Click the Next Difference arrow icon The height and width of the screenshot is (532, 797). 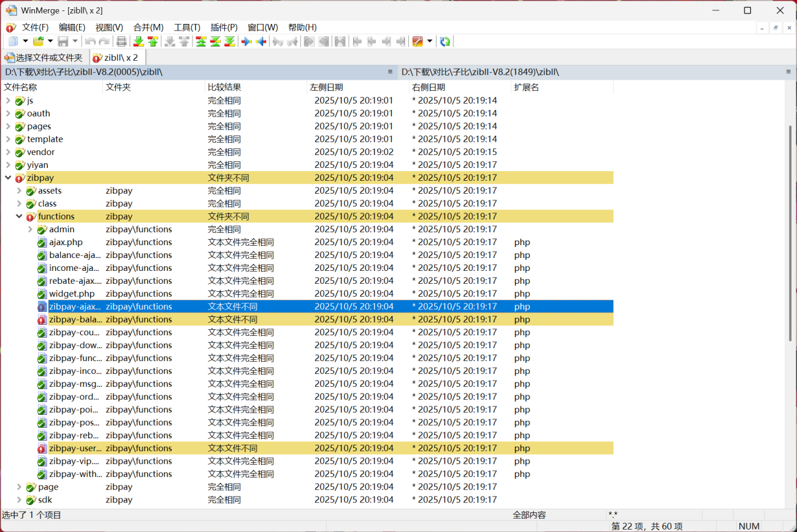139,41
